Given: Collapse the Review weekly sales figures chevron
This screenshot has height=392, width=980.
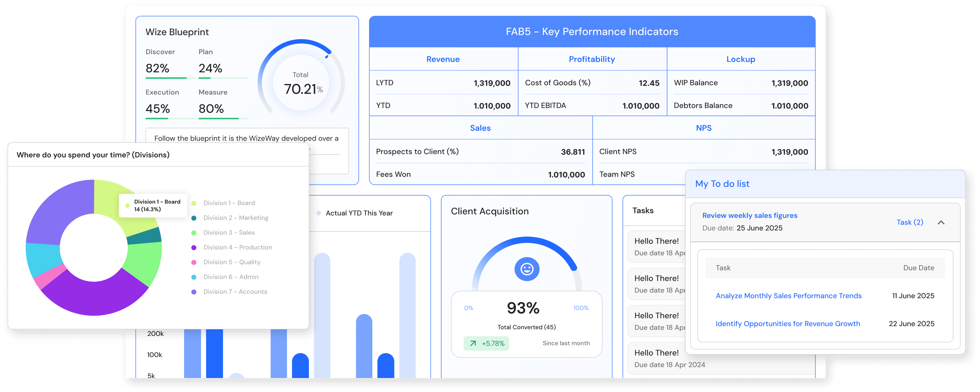Looking at the screenshot, I should 941,223.
